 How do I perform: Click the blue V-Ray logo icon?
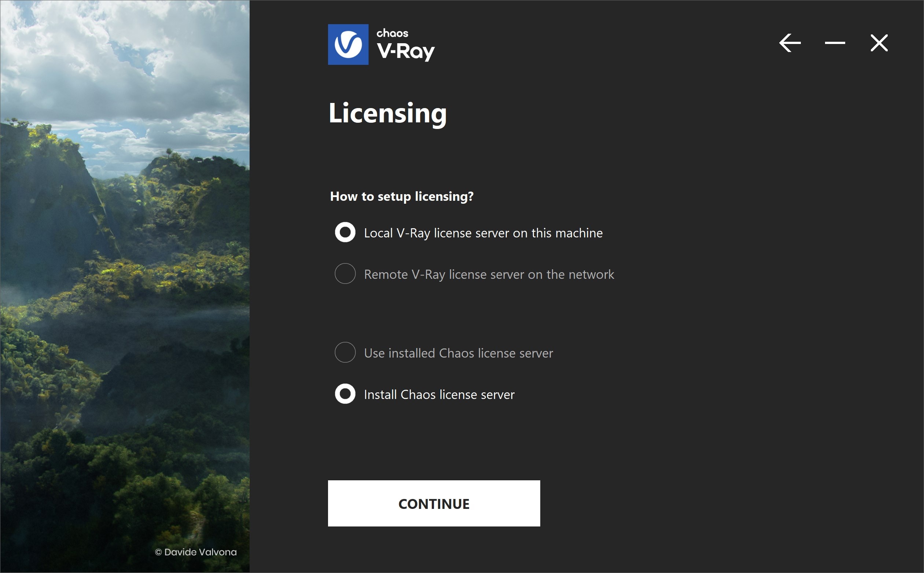(x=348, y=44)
